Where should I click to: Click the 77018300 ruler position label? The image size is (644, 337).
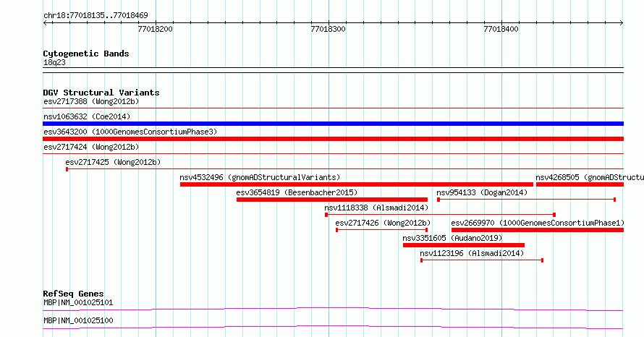329,29
